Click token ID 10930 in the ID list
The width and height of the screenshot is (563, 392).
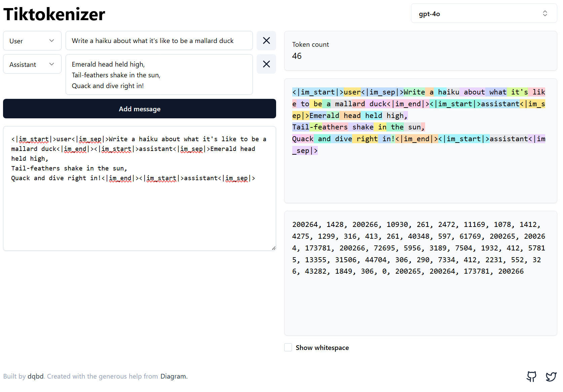click(397, 225)
